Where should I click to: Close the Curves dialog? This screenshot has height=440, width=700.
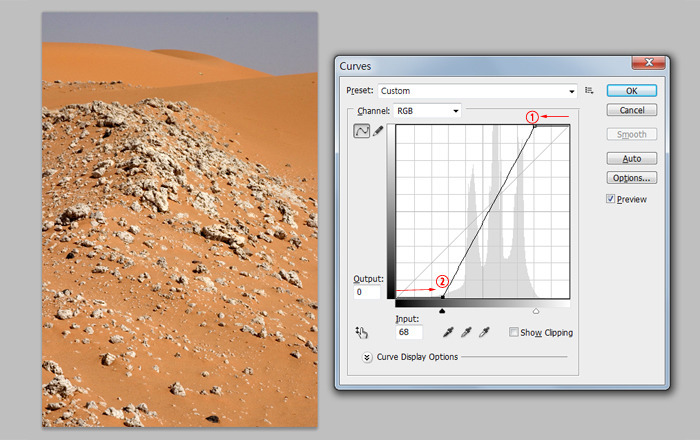[649, 62]
